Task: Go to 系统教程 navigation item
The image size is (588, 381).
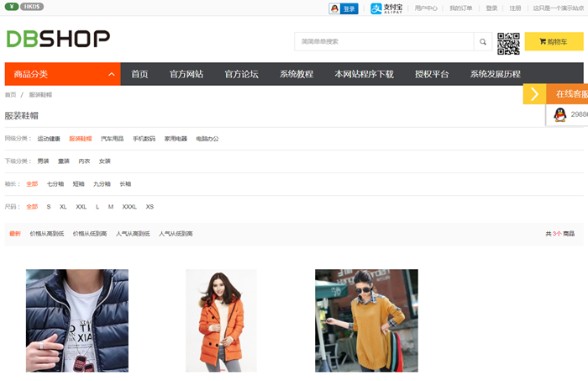Action: pyautogui.click(x=297, y=74)
